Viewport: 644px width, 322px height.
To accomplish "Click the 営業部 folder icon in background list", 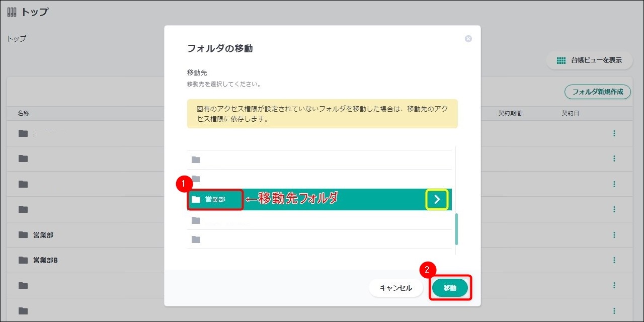I will [23, 235].
